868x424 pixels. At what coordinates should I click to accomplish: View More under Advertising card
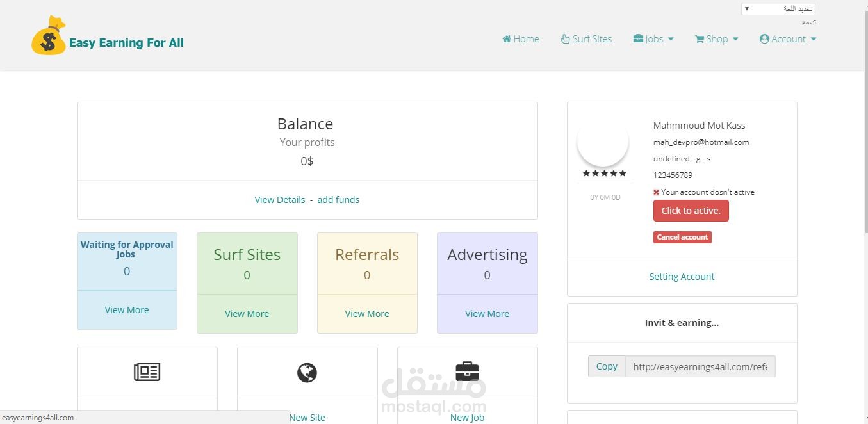click(x=487, y=314)
